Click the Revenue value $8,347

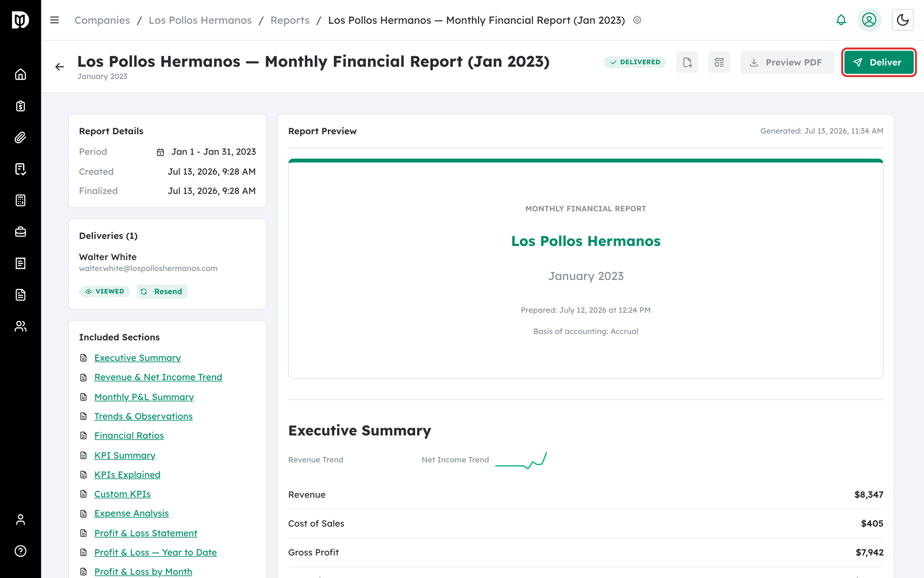(868, 495)
